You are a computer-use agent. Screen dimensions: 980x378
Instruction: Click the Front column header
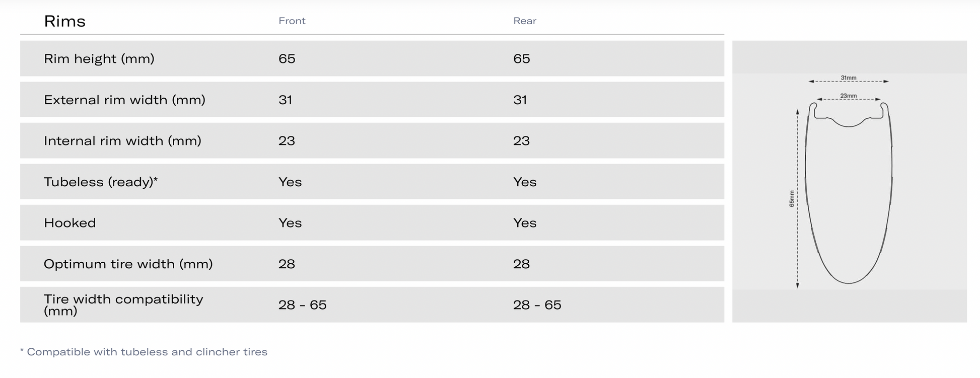coord(292,21)
